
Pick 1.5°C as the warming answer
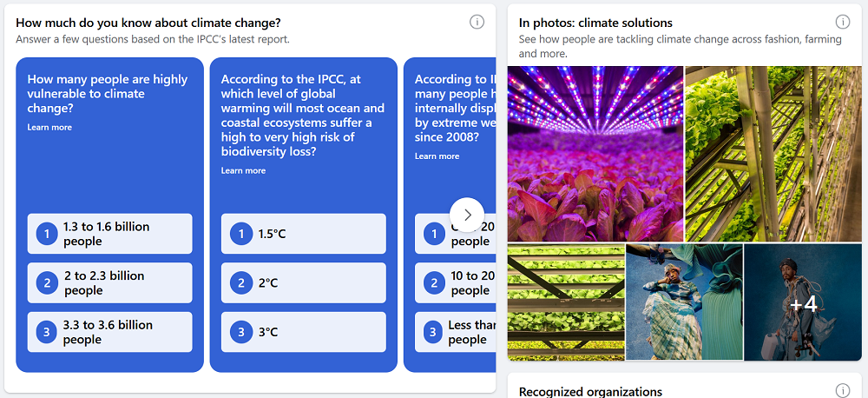click(303, 234)
